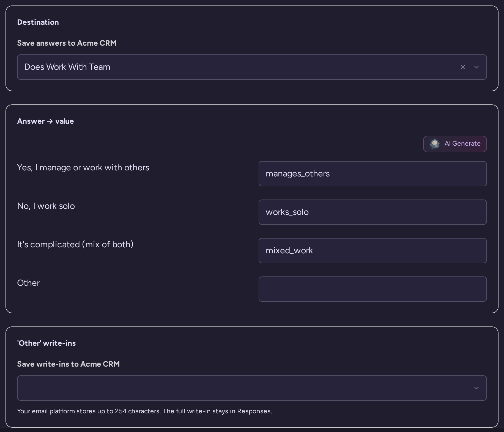
Task: Clear the Does Work With Team selection
Action: point(462,67)
